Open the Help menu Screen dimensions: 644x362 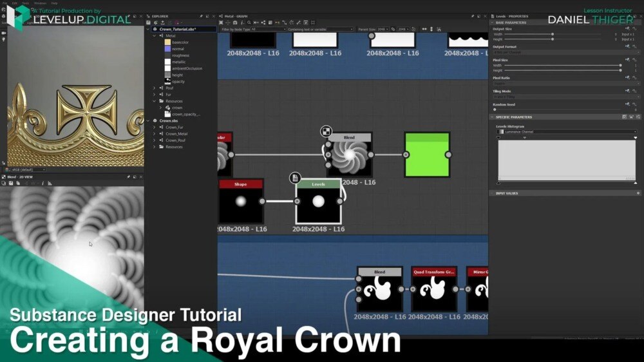(x=54, y=3)
